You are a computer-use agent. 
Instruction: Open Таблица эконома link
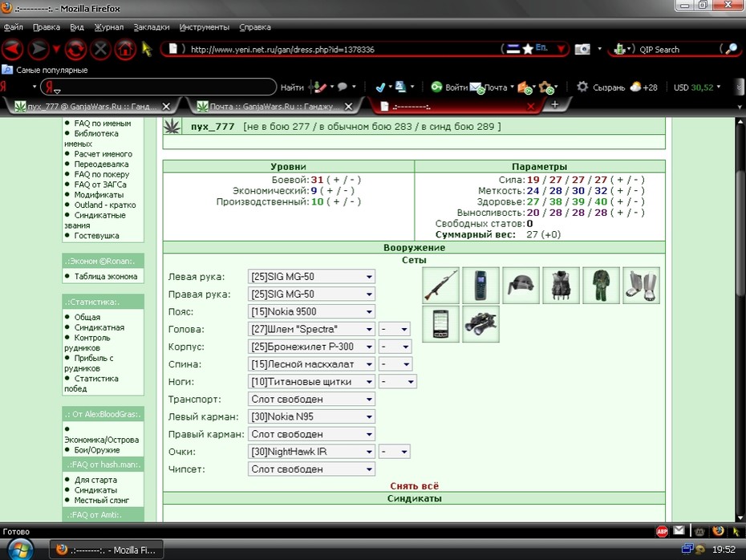pos(106,277)
